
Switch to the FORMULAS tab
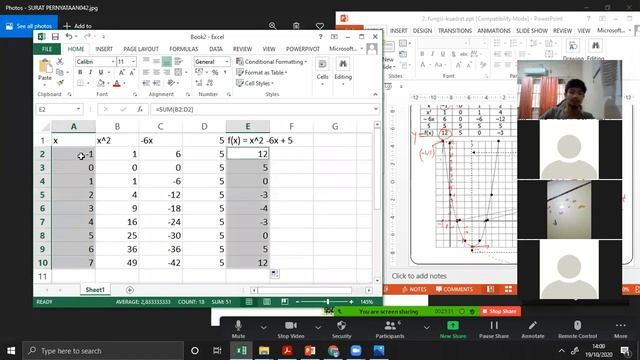[184, 49]
